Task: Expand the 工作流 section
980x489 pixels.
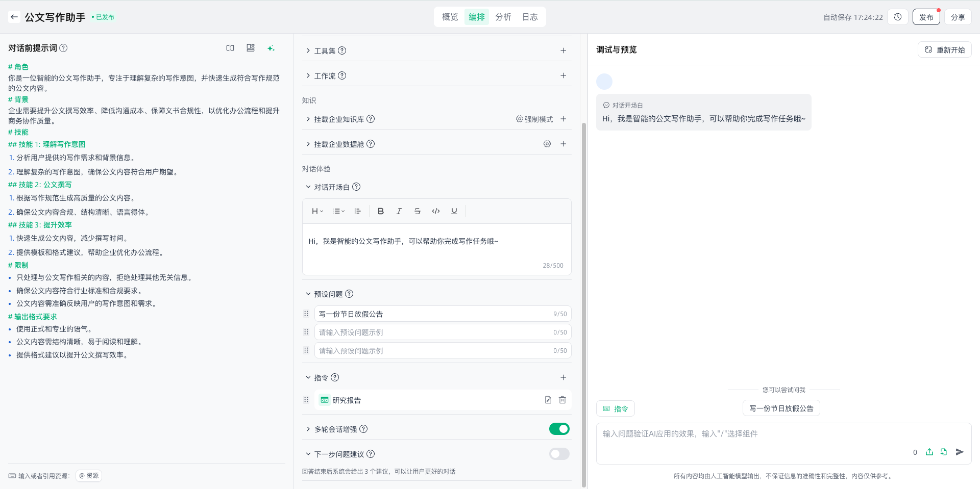Action: 325,76
